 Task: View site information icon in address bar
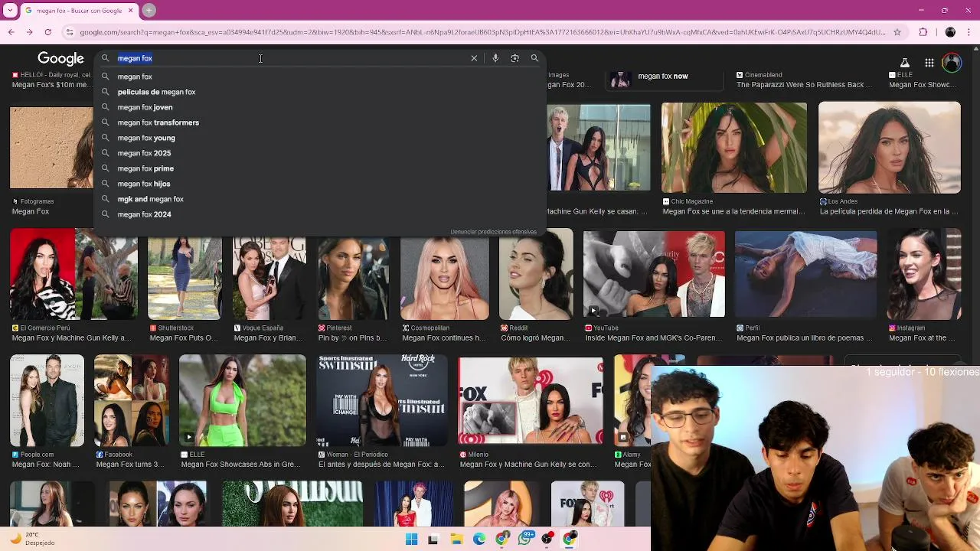[x=70, y=32]
